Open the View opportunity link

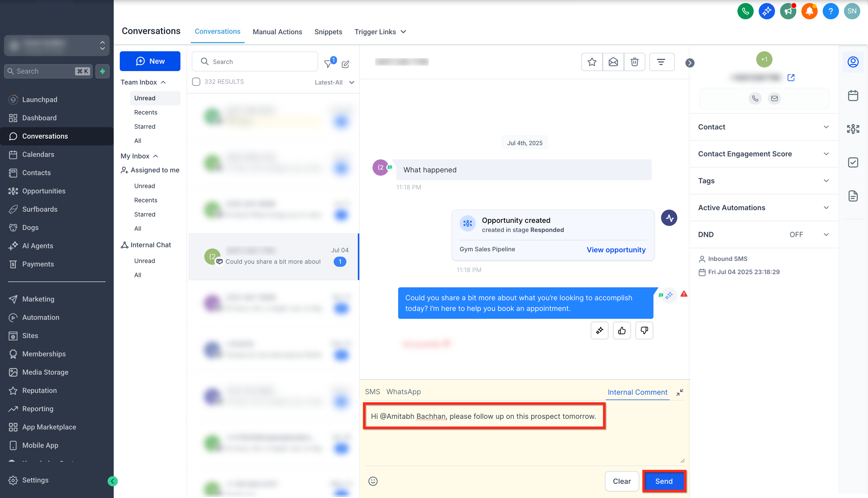pyautogui.click(x=616, y=250)
